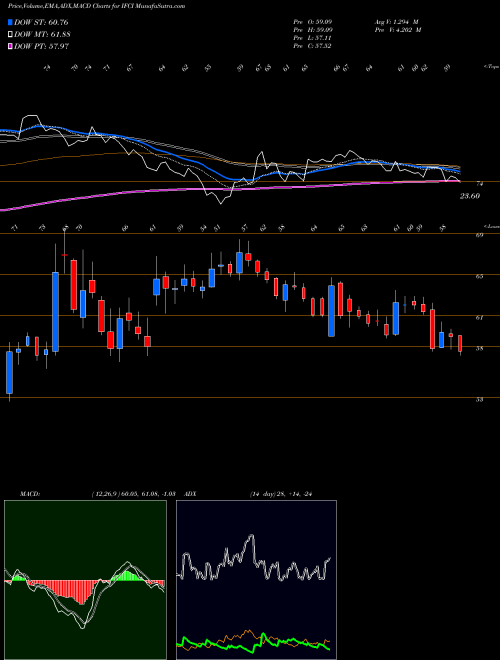Click the lowest MACD trough point
The height and width of the screenshot is (660, 500).
[83, 626]
